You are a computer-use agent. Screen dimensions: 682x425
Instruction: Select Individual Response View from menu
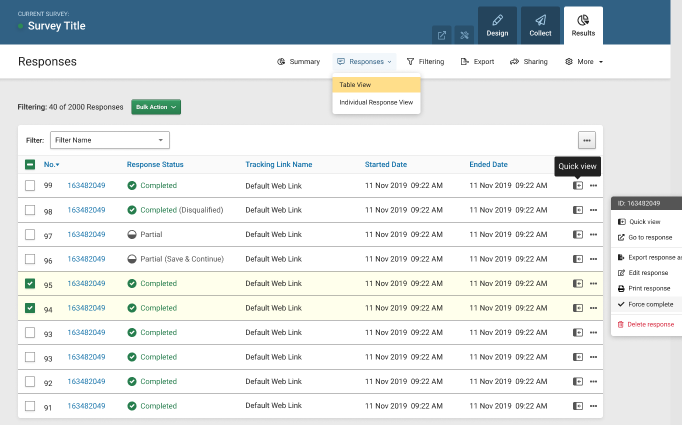point(376,102)
